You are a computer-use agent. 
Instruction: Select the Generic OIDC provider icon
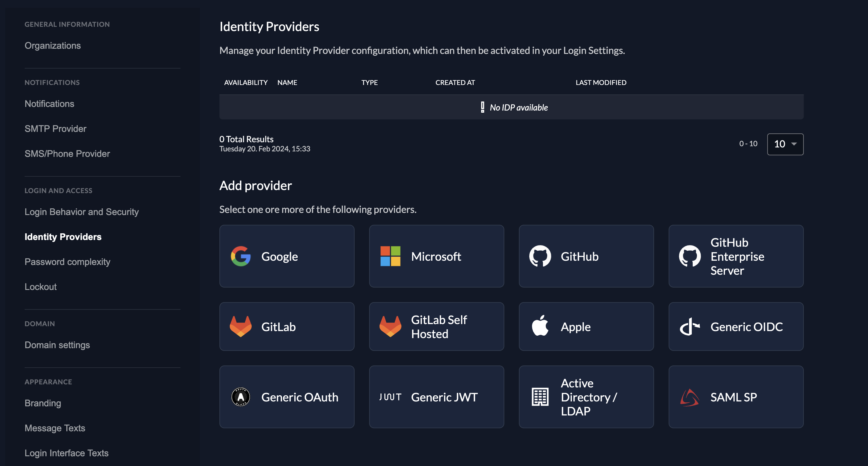tap(689, 327)
